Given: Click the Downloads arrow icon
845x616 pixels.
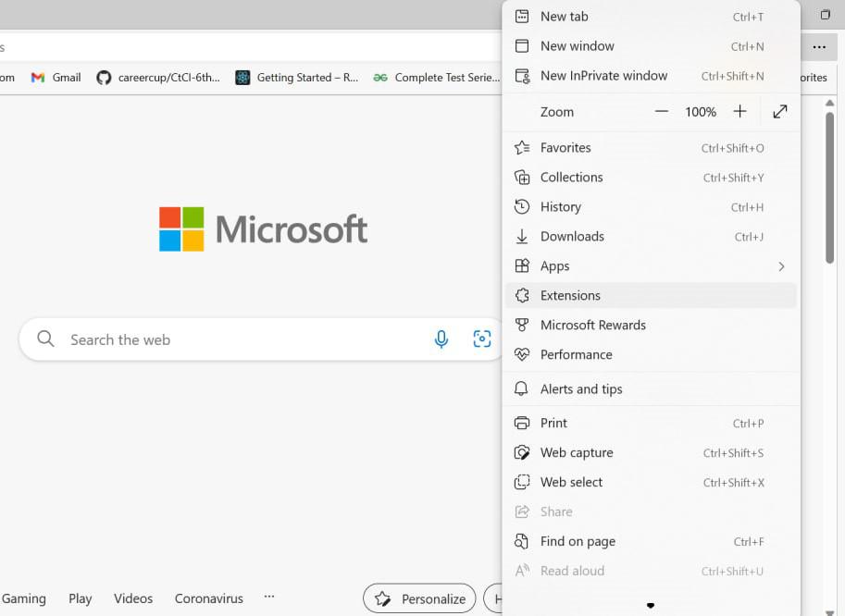Looking at the screenshot, I should [x=522, y=237].
